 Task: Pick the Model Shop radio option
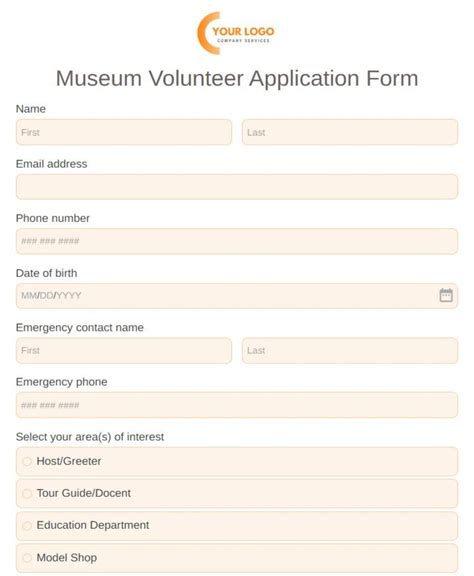pos(27,558)
